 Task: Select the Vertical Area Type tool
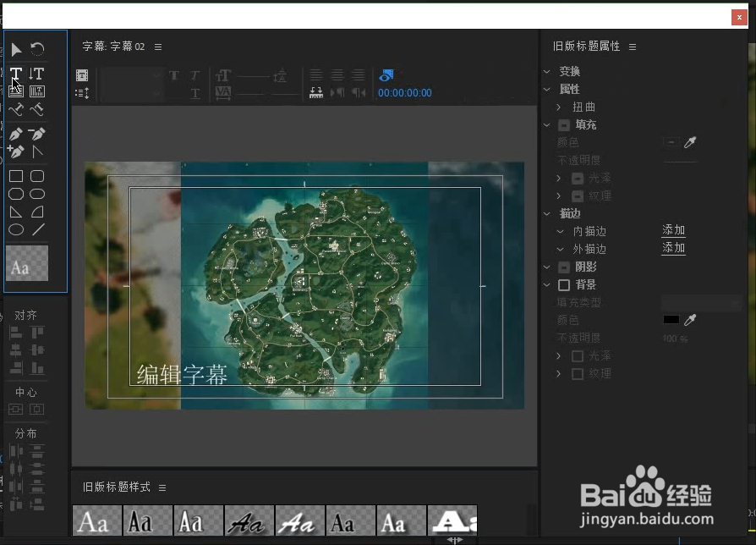[x=37, y=91]
